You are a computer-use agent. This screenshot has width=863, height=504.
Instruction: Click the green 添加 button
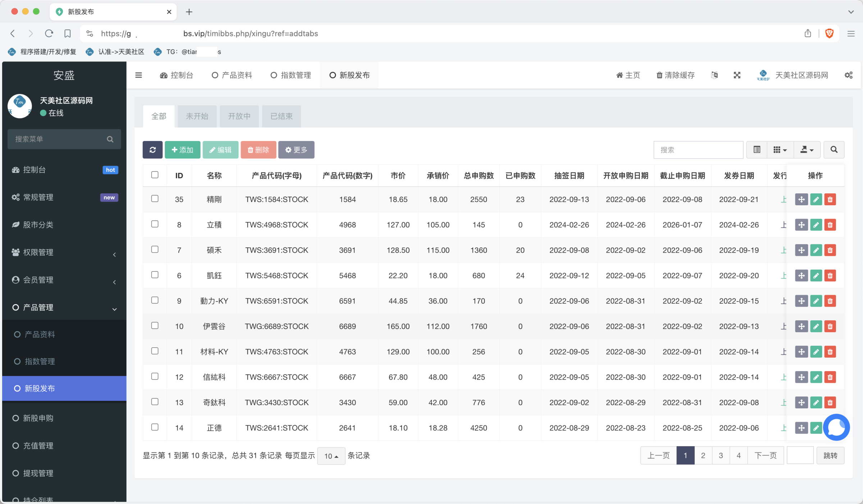(x=182, y=150)
